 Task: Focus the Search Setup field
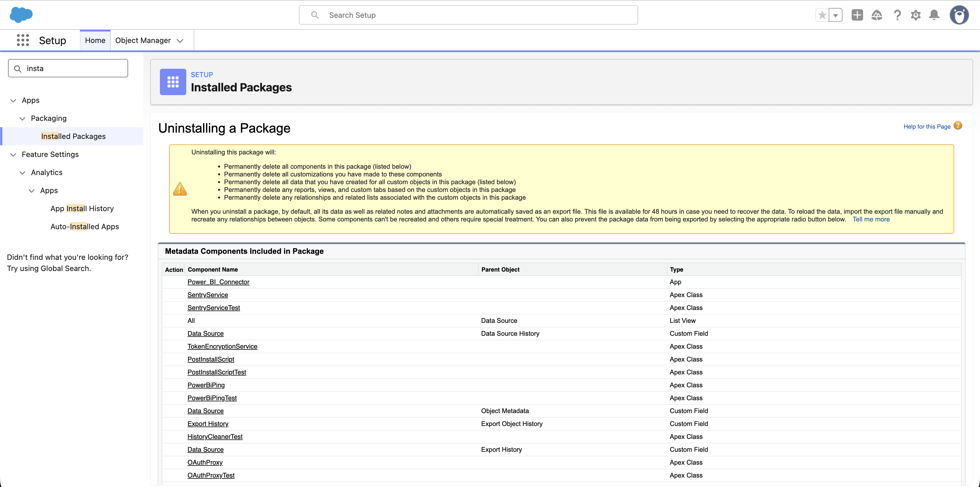[x=468, y=15]
